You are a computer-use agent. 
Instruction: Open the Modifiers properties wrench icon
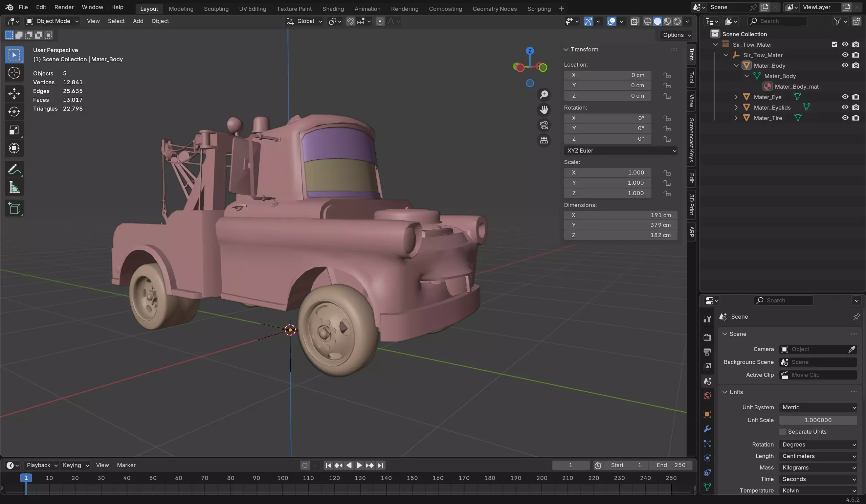pos(707,429)
